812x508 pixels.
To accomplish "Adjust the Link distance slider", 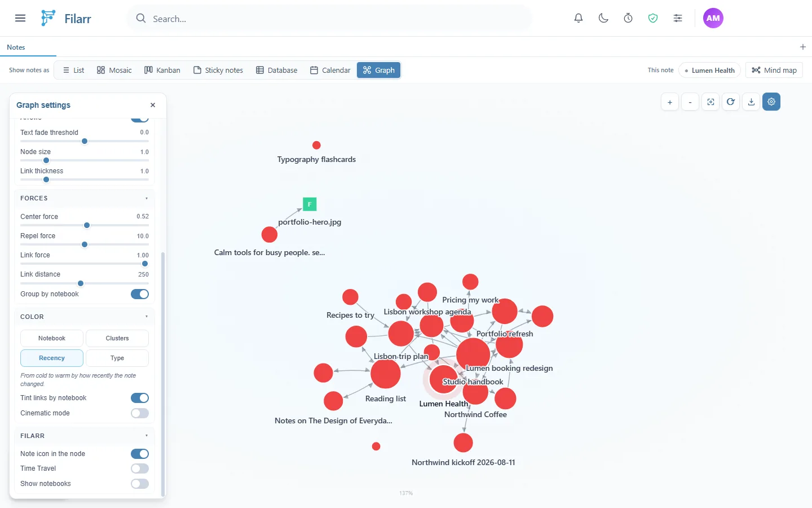I will [85, 283].
